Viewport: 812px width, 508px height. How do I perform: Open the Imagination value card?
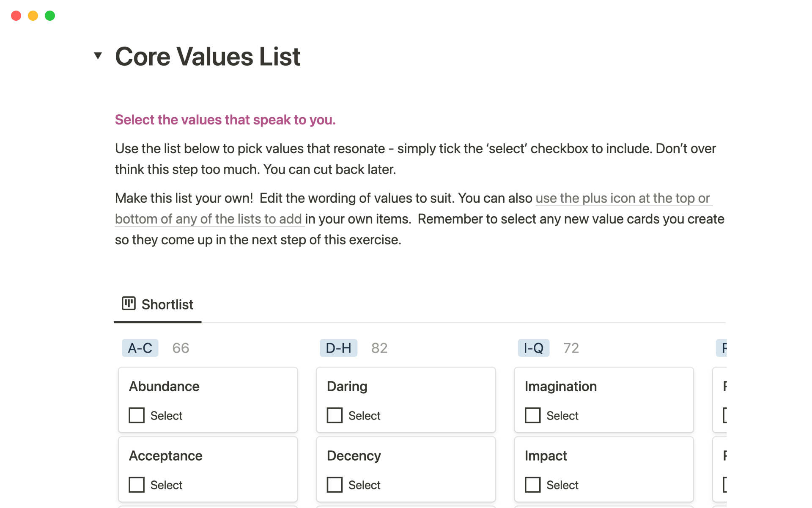[560, 386]
